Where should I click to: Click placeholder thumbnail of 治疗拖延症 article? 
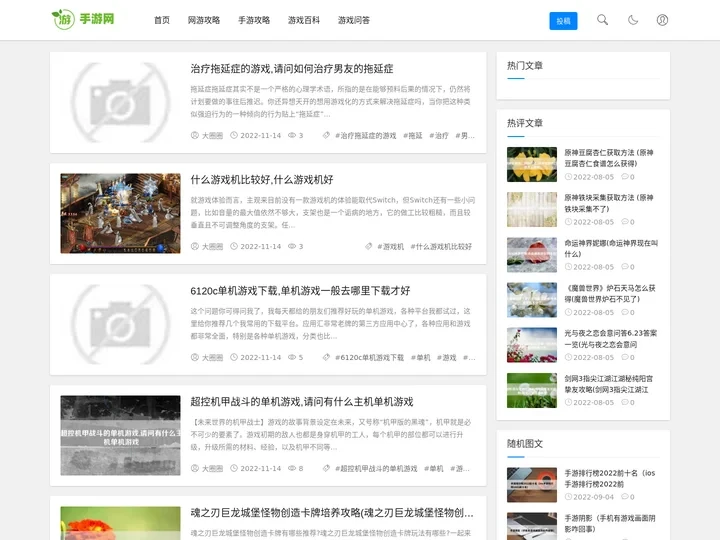(120, 102)
